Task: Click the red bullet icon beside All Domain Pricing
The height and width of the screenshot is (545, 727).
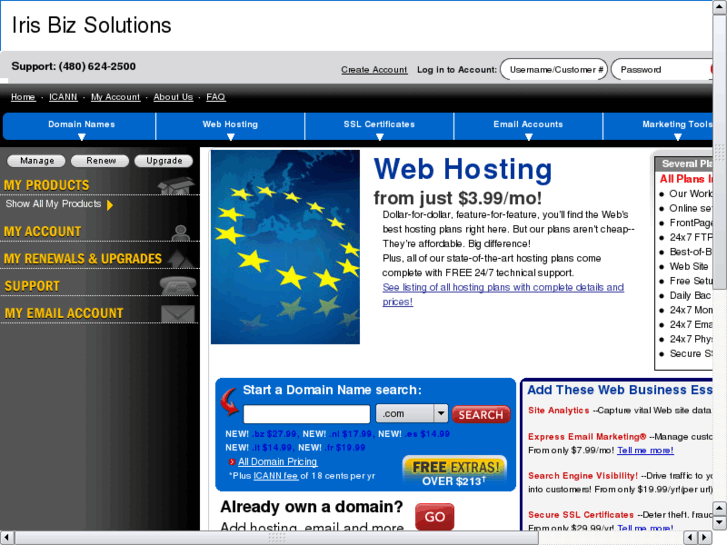Action: coord(232,462)
